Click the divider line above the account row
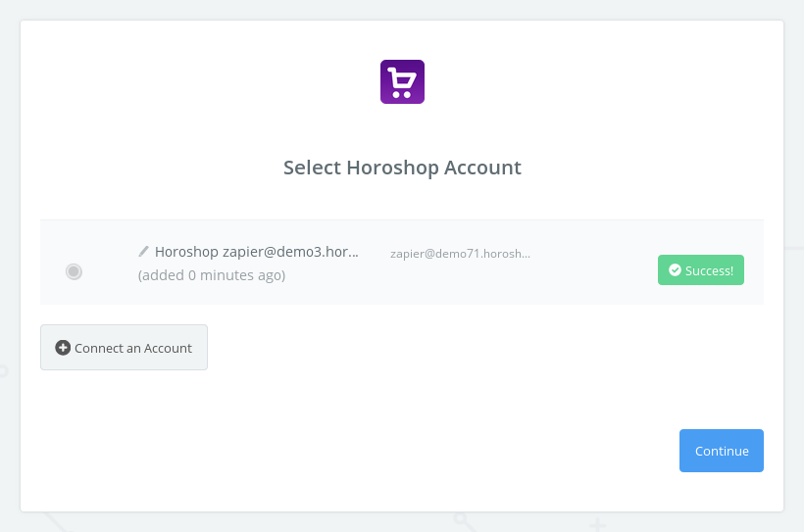 [402, 219]
